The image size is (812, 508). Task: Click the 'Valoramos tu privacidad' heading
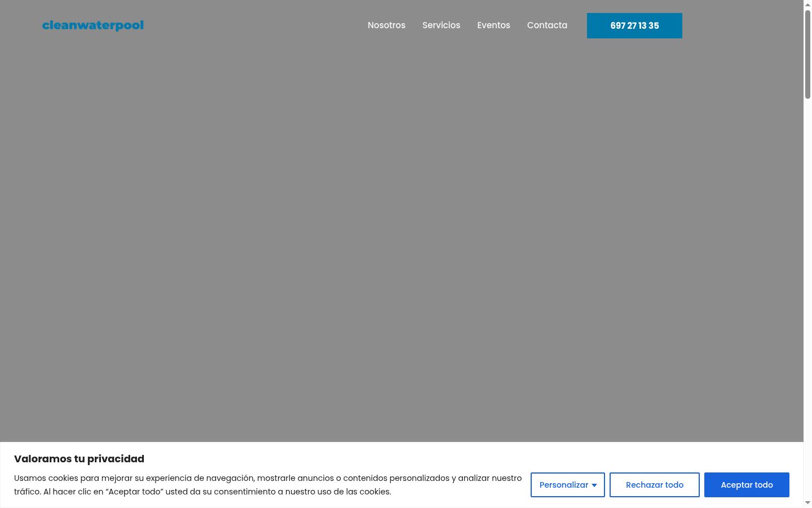point(79,459)
